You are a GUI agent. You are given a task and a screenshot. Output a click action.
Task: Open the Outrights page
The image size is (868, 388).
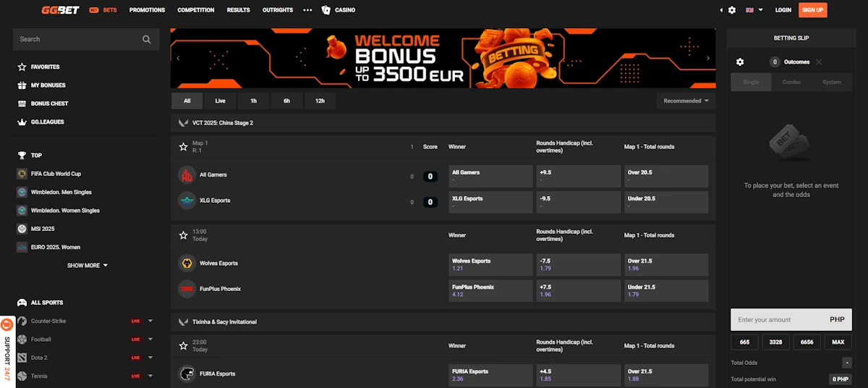(278, 10)
